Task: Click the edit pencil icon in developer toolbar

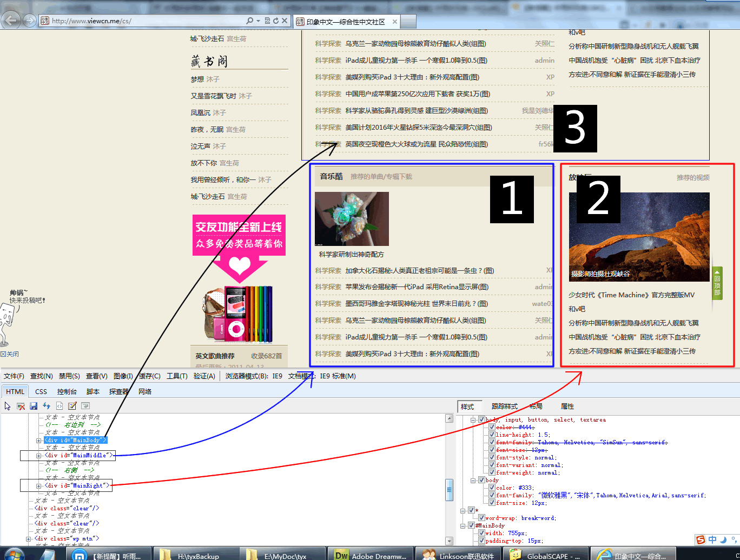Action: (x=72, y=406)
